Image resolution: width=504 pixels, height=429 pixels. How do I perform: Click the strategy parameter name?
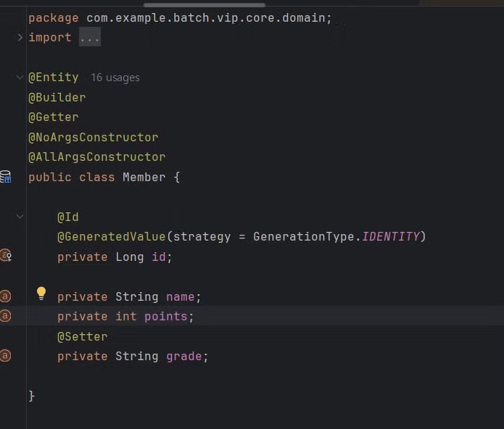coord(202,237)
